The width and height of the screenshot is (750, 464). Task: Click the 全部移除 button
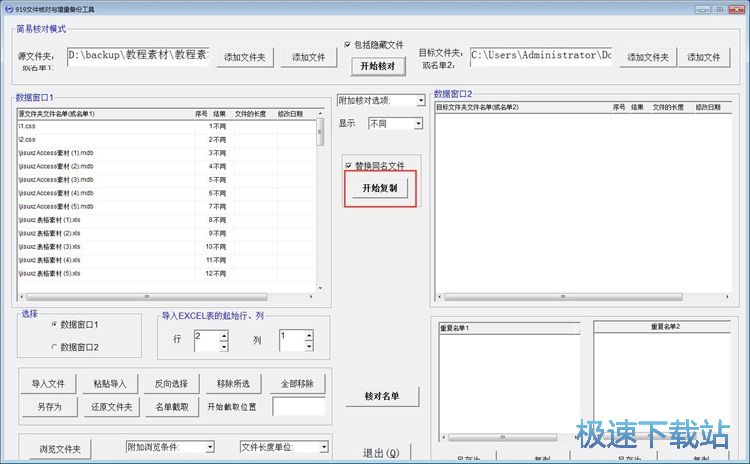(297, 384)
